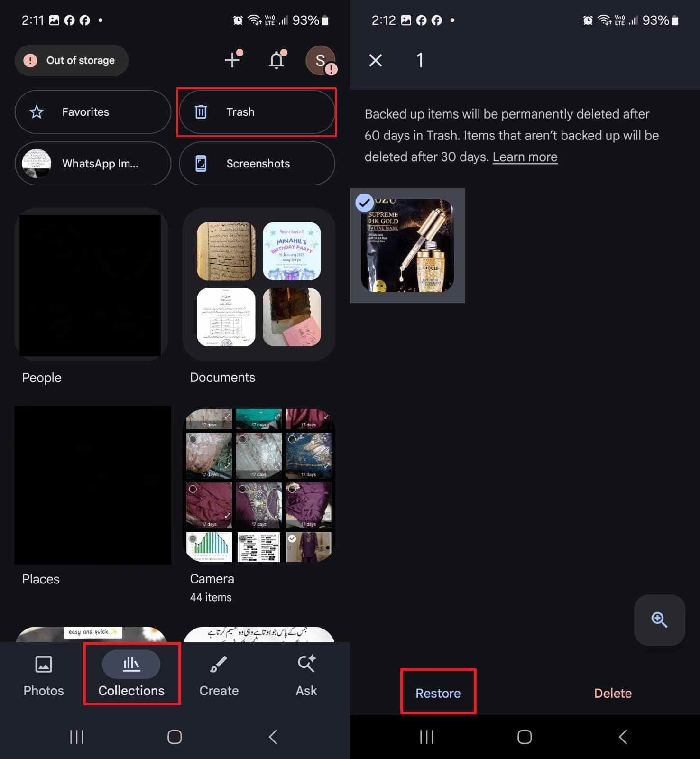Switch to the Ask tab
This screenshot has height=759, width=700.
[x=306, y=676]
